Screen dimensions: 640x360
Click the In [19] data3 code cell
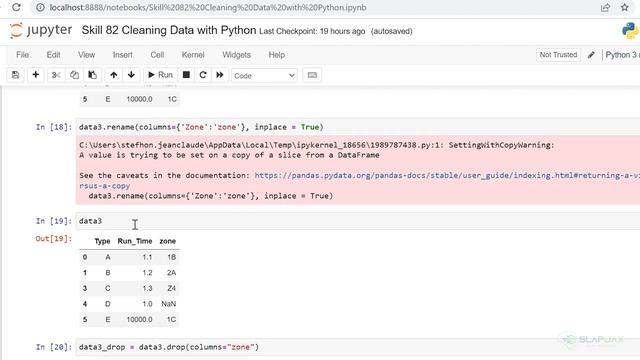point(358,221)
